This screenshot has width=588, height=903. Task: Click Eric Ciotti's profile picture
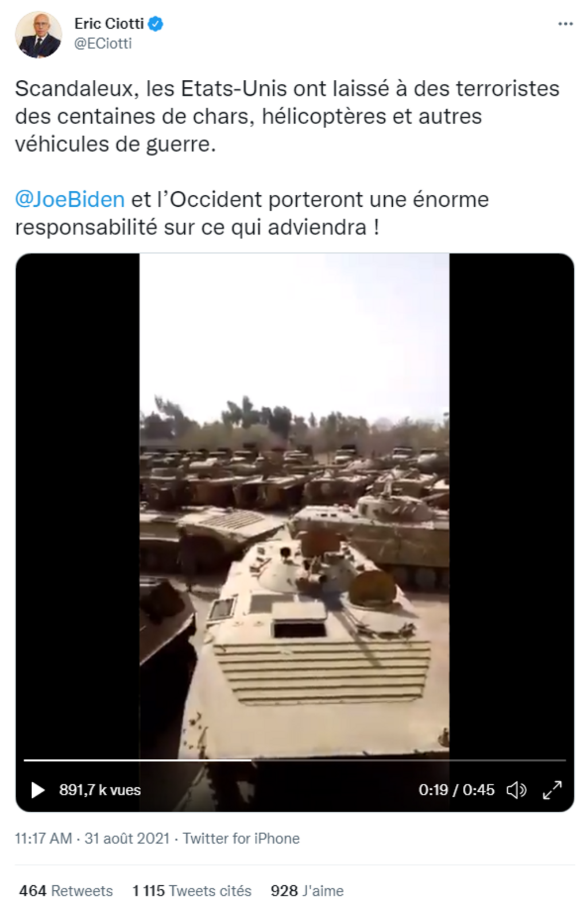[x=38, y=34]
